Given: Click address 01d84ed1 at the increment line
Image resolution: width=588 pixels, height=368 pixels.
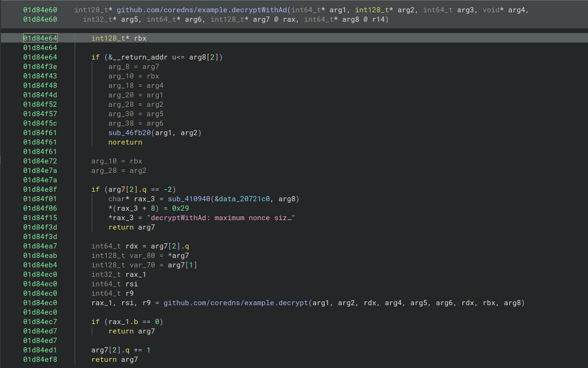Looking at the screenshot, I should (x=40, y=350).
